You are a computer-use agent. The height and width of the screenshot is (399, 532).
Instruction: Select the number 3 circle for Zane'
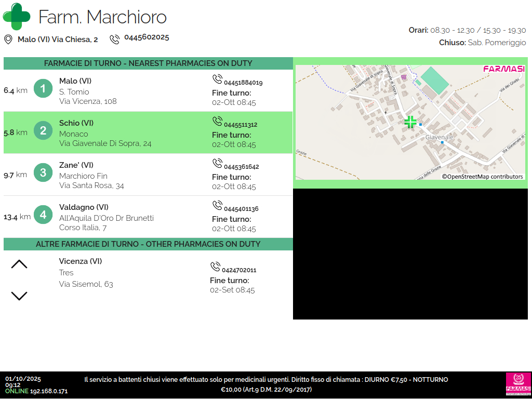pos(43,172)
